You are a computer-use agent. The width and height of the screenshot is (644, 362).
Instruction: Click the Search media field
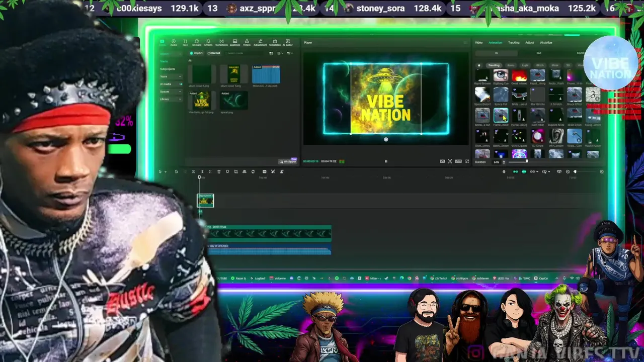[244, 53]
